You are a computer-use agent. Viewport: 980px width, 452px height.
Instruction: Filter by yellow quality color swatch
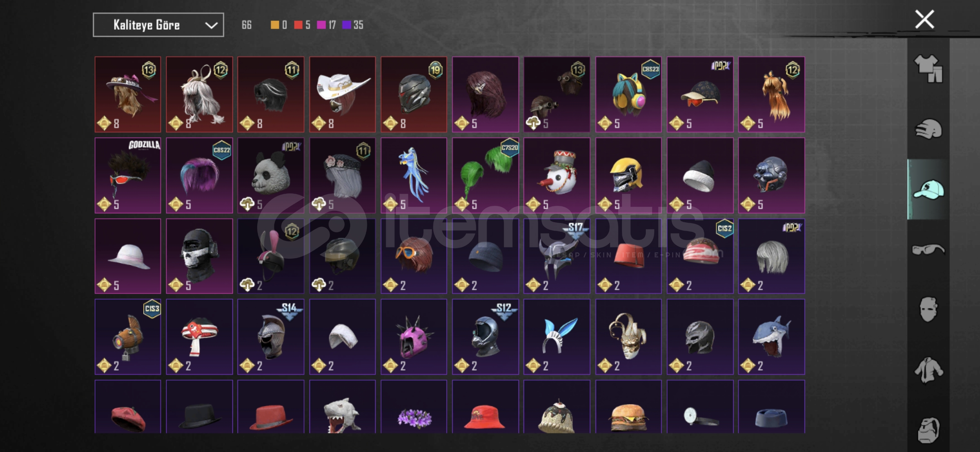pyautogui.click(x=275, y=25)
